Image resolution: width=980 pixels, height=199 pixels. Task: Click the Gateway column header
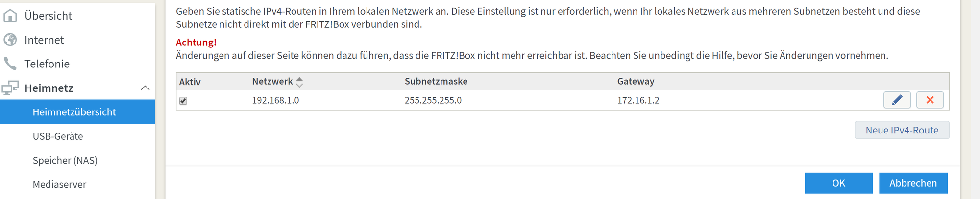coord(636,81)
